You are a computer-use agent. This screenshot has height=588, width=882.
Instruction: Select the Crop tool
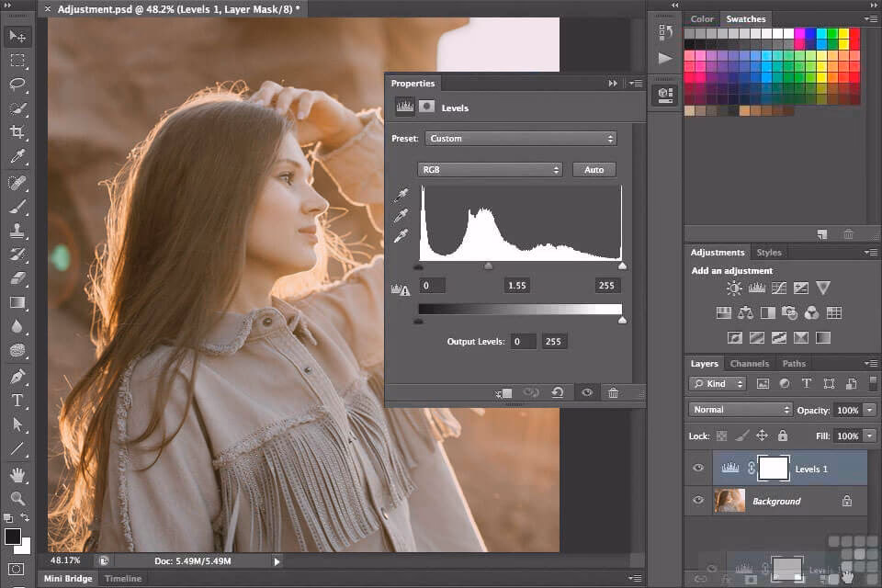(x=17, y=132)
